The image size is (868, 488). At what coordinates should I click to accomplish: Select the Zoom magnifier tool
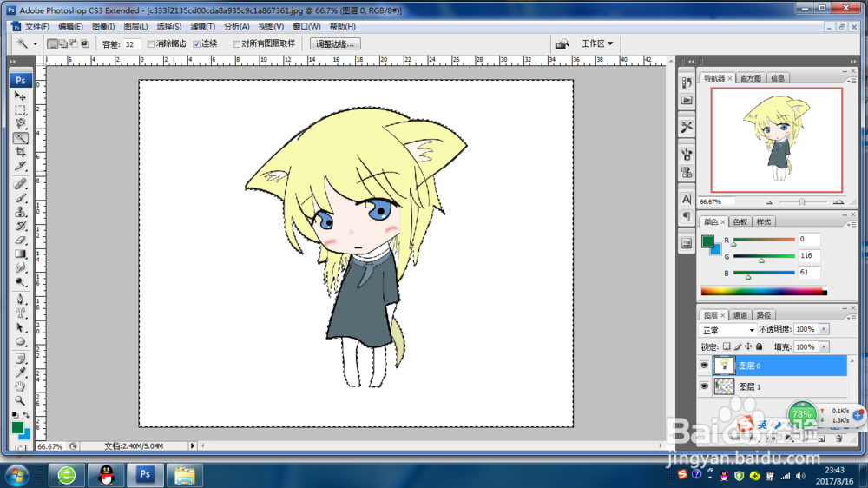coord(21,400)
